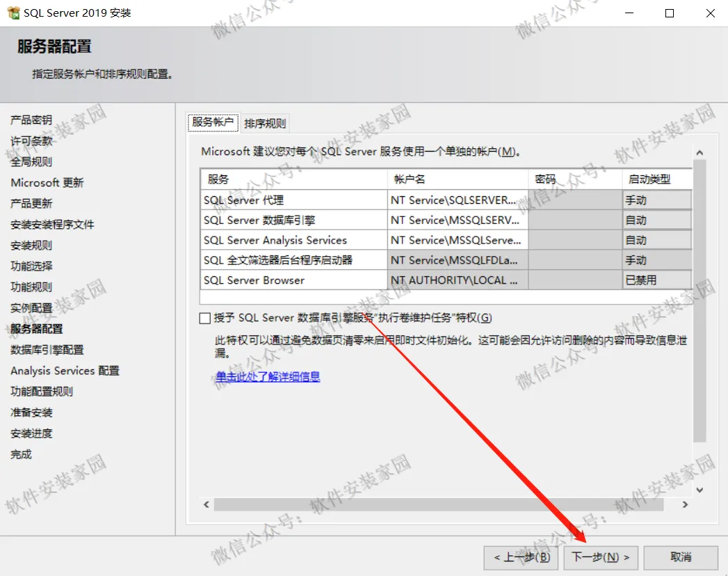Click 安装规则 step in sidebar
The height and width of the screenshot is (576, 728).
[31, 246]
